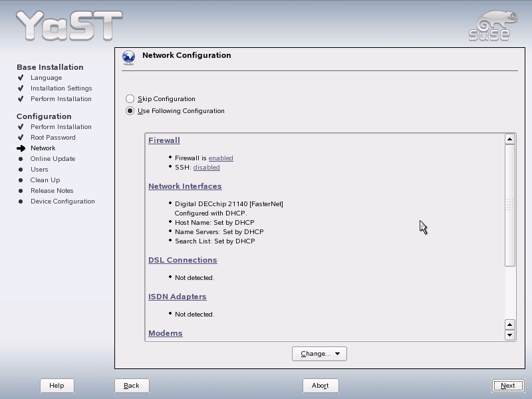The image size is (532, 399).
Task: Click the checkmark next to Installation Settings
Action: pyautogui.click(x=21, y=88)
